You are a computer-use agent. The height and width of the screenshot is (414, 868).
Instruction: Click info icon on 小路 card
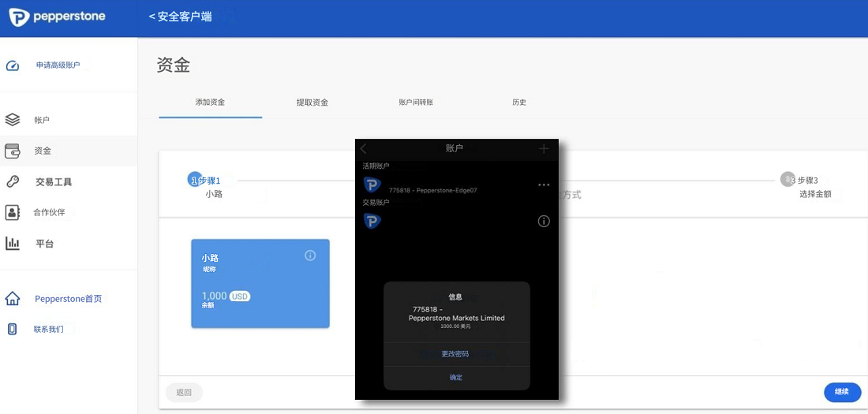click(x=311, y=255)
